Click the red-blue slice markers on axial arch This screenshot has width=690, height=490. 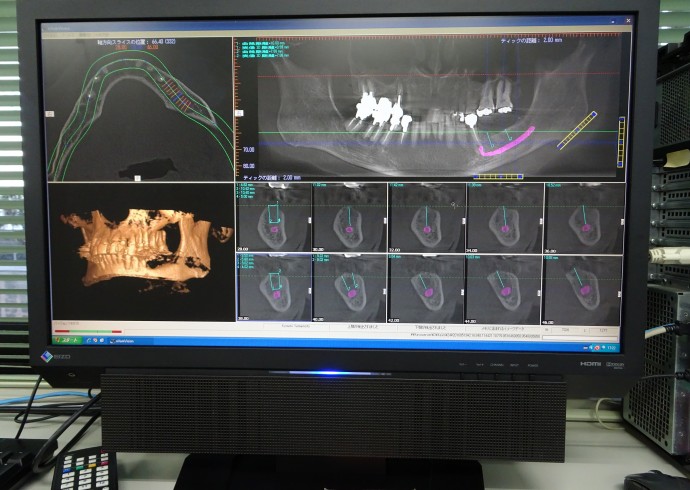[x=177, y=97]
